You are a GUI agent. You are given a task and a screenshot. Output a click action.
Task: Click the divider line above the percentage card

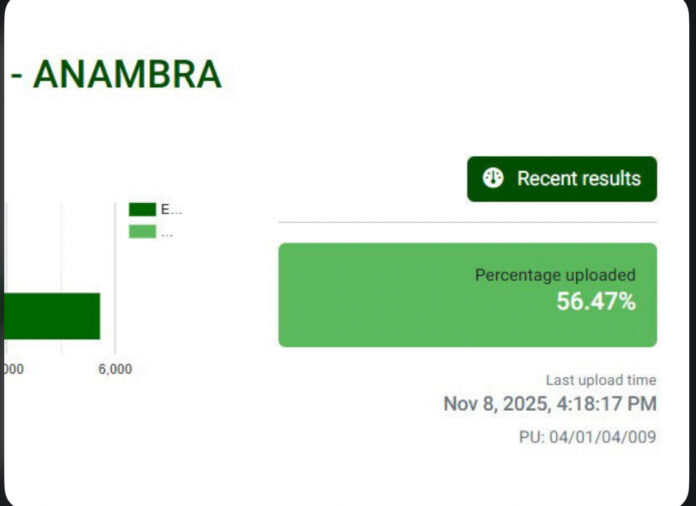click(467, 222)
